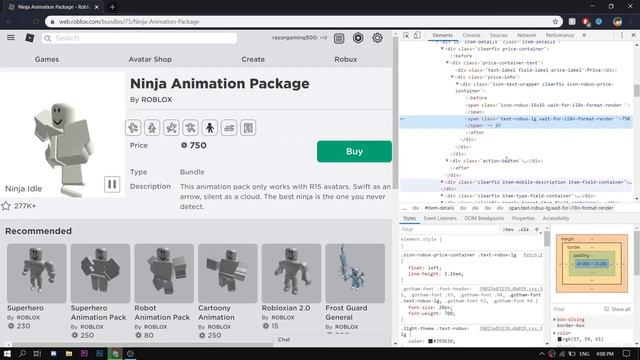The height and width of the screenshot is (360, 640).
Task: Toggle the .cls class editor
Action: (524, 229)
